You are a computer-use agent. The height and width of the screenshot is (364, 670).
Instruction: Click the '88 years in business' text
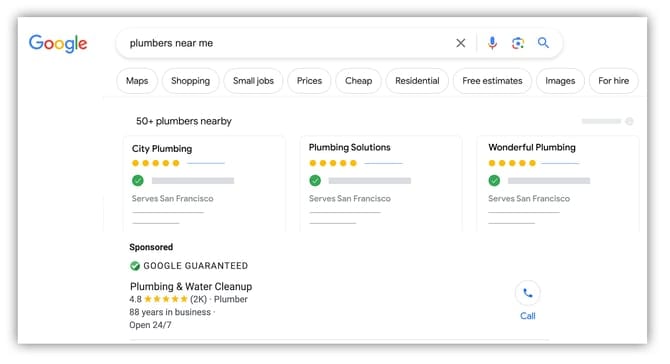point(170,312)
